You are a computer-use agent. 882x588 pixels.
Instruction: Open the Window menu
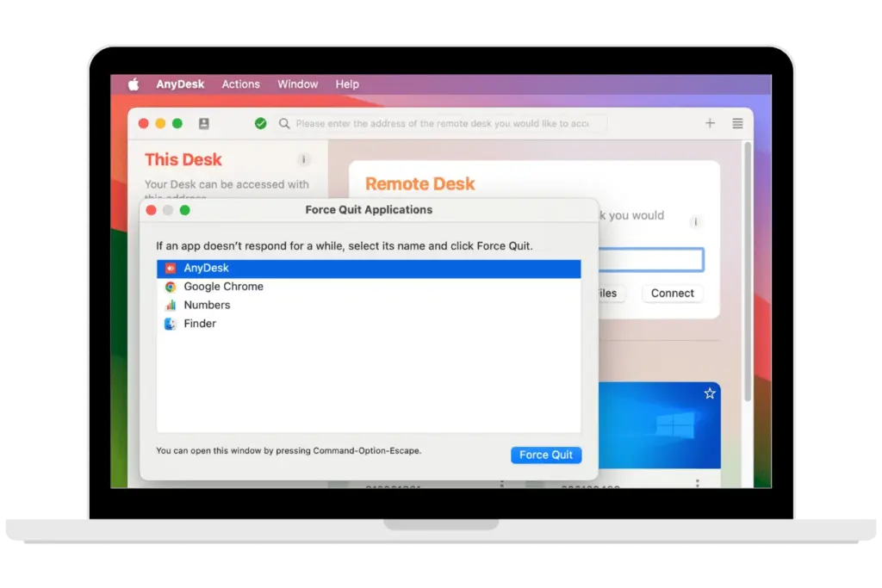tap(297, 84)
